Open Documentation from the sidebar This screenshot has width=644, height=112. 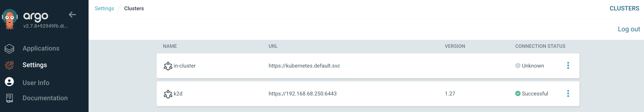45,98
